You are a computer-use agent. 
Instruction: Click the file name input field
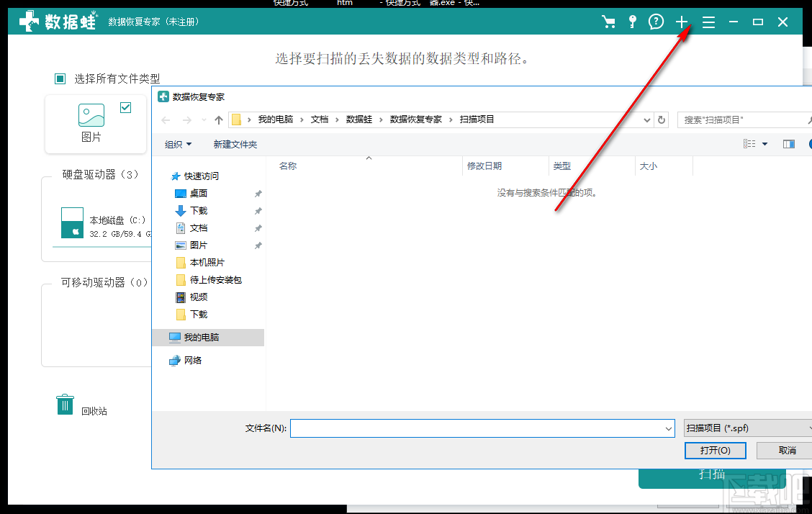coord(478,428)
